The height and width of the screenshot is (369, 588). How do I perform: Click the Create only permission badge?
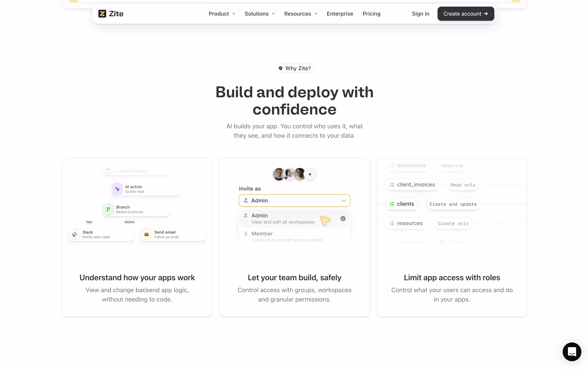tap(453, 223)
